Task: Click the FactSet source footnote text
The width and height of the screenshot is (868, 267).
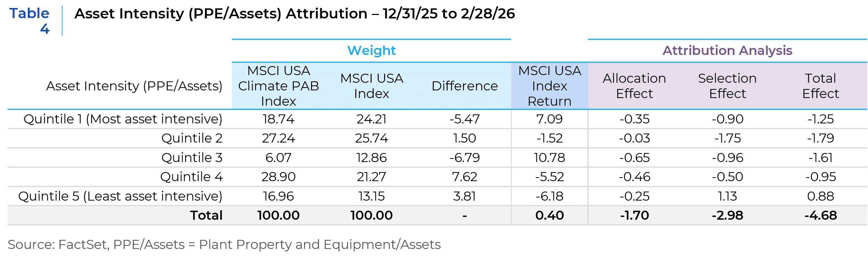Action: (224, 245)
